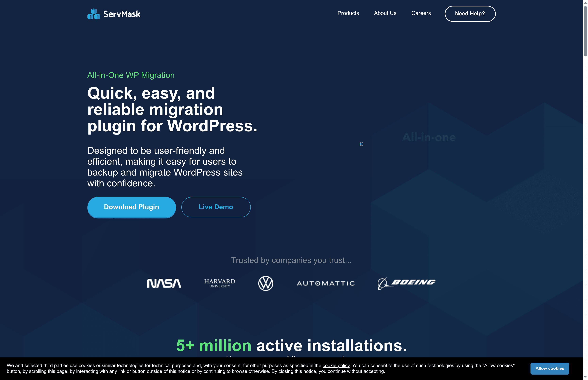
Task: Open the Products menu
Action: (x=348, y=13)
